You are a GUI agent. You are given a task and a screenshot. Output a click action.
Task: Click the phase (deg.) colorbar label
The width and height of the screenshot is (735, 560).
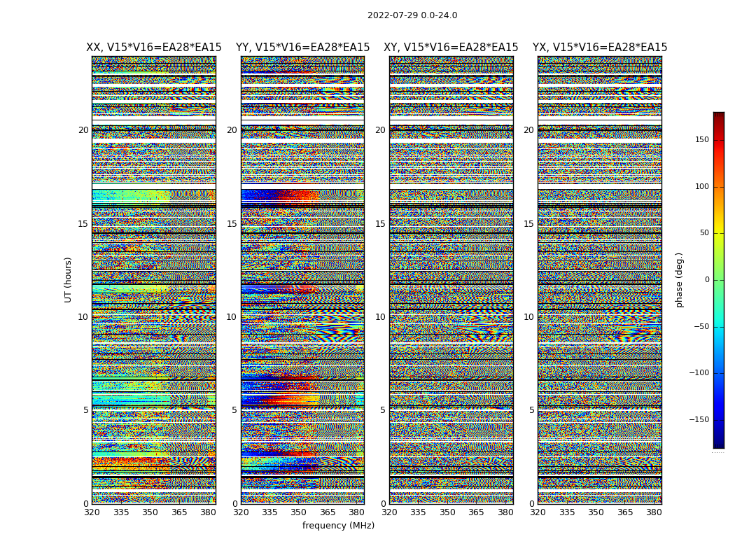point(679,280)
